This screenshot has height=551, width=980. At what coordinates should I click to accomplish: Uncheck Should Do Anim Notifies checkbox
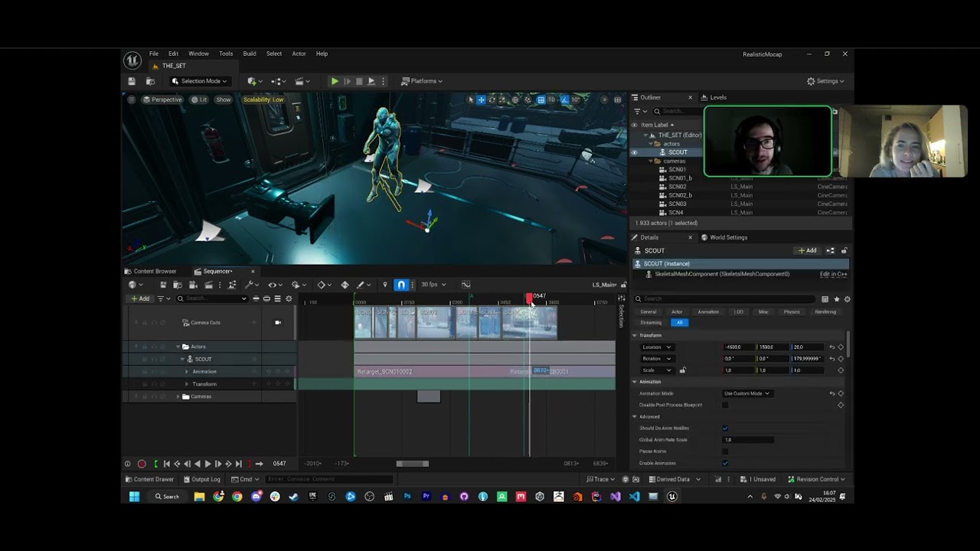725,429
